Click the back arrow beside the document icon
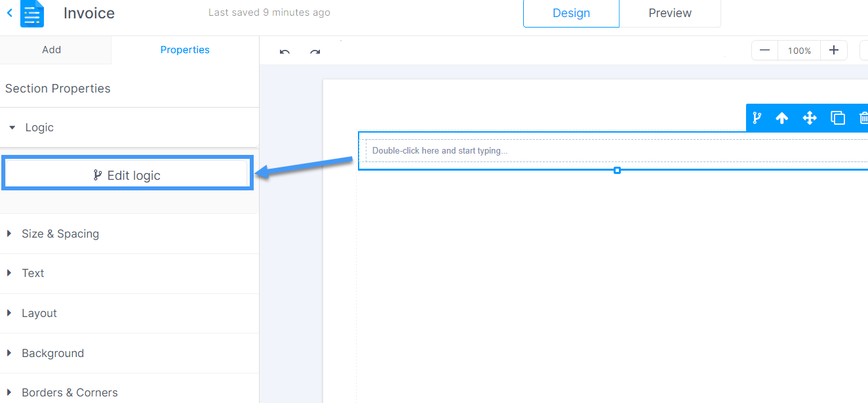 pyautogui.click(x=9, y=13)
